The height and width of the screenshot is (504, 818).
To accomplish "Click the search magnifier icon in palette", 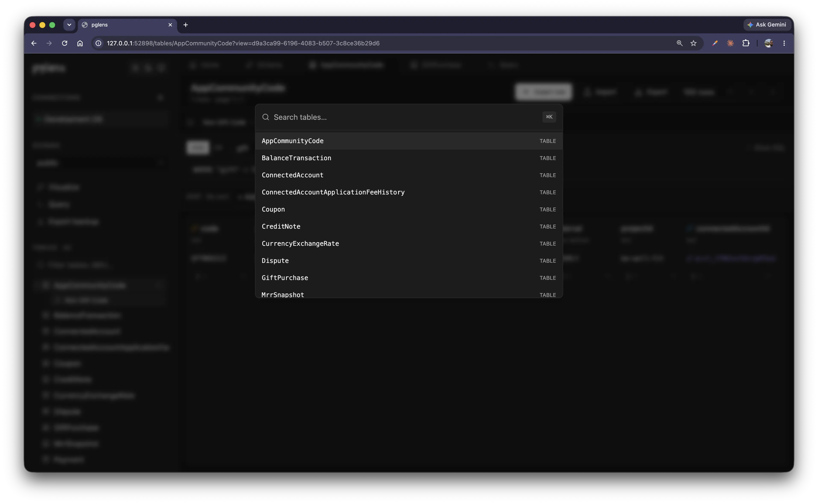I will 265,117.
